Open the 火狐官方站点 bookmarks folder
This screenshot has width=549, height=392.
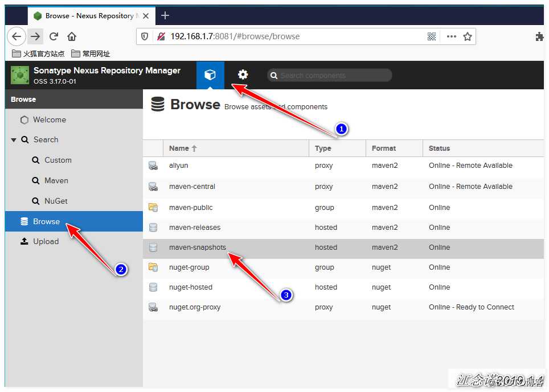pos(38,53)
